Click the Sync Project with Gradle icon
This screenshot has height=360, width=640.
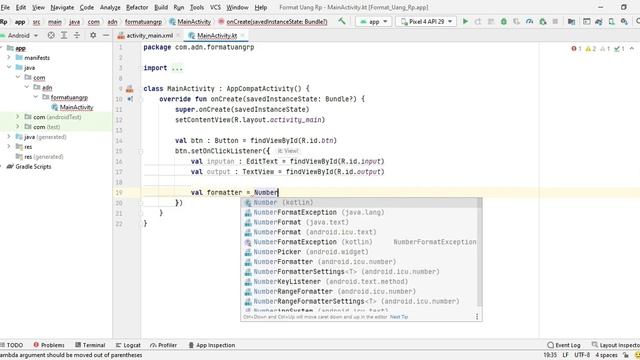[599, 22]
